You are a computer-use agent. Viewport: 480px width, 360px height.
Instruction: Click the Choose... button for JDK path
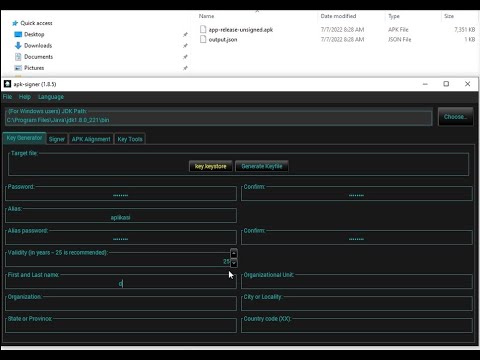pyautogui.click(x=455, y=117)
